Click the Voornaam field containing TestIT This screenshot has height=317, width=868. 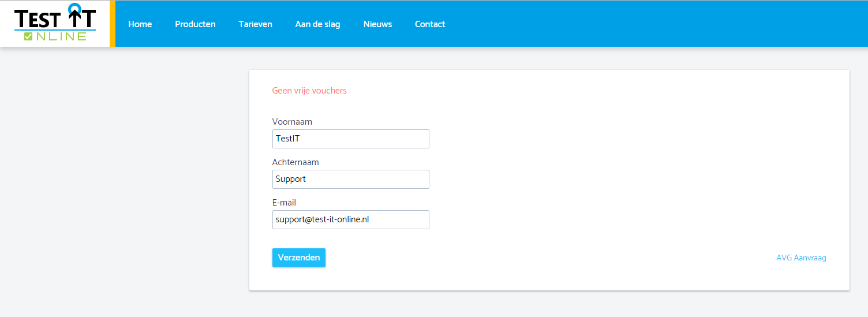351,139
